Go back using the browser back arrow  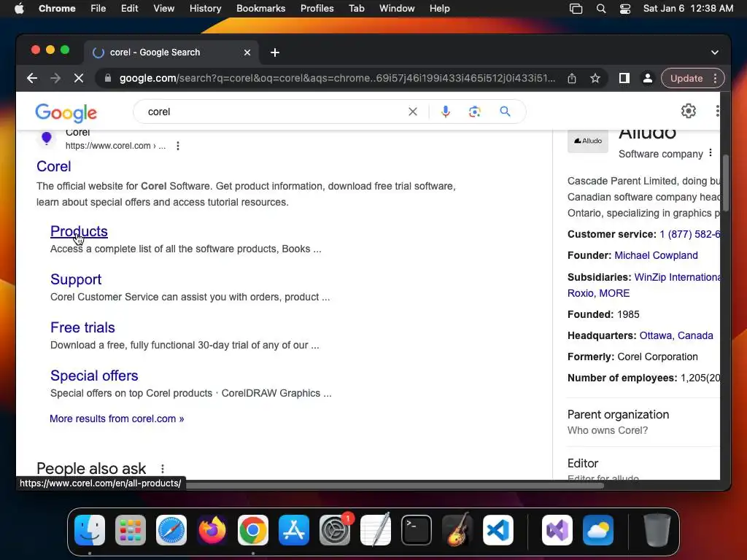click(x=32, y=78)
